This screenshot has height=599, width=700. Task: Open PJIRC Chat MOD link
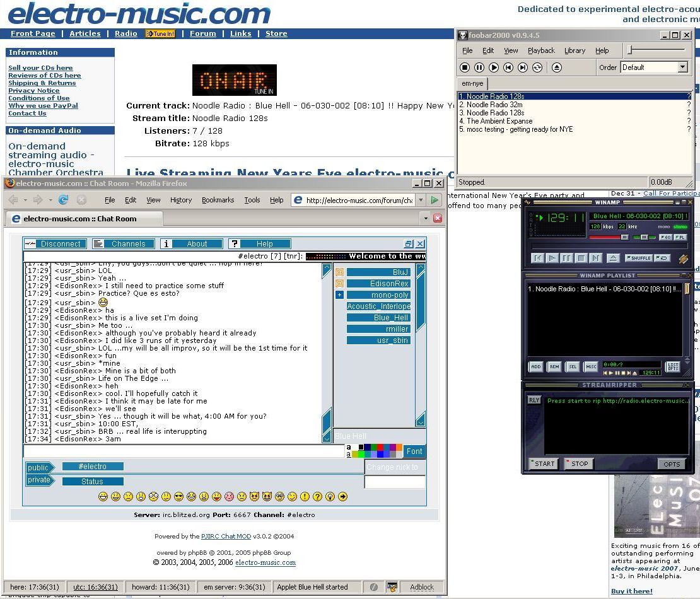coord(226,536)
